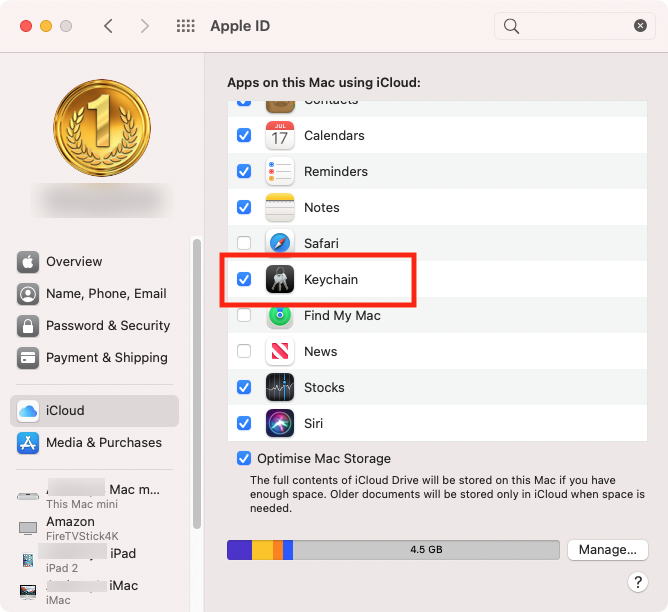Open the Manage... storage button
This screenshot has height=612, width=668.
608,550
